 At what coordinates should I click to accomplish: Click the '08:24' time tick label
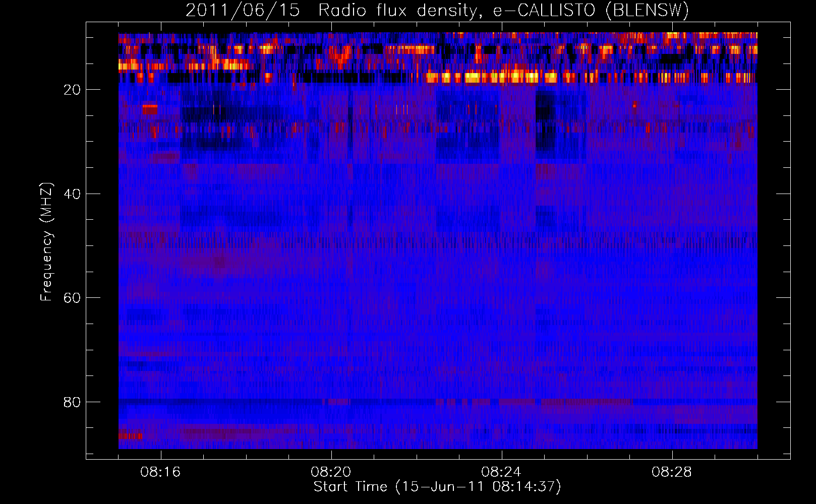501,472
